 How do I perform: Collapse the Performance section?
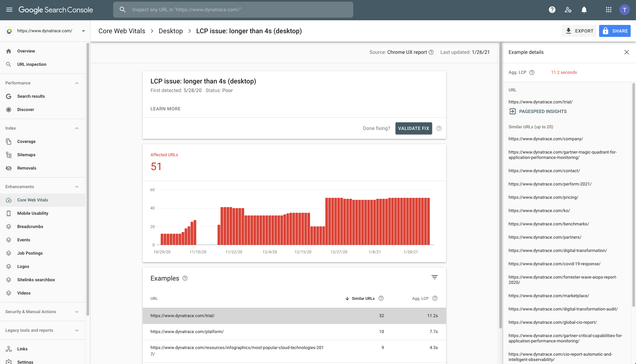click(77, 83)
